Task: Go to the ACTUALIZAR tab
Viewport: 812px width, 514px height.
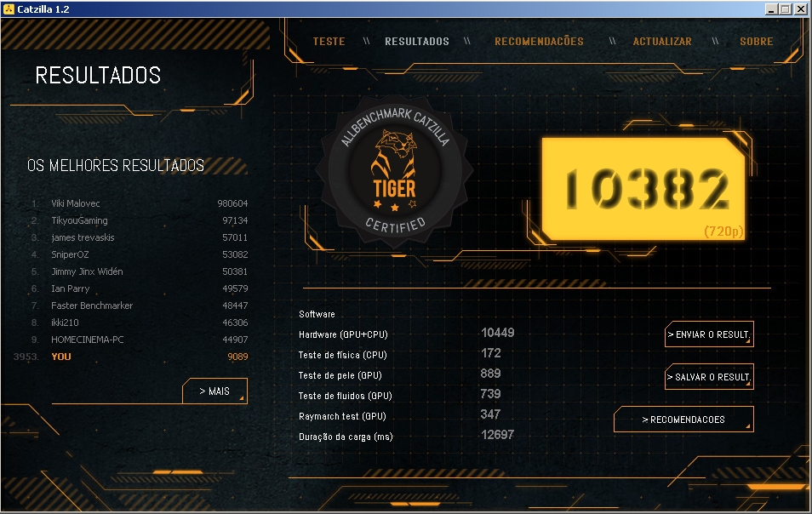Action: 662,42
